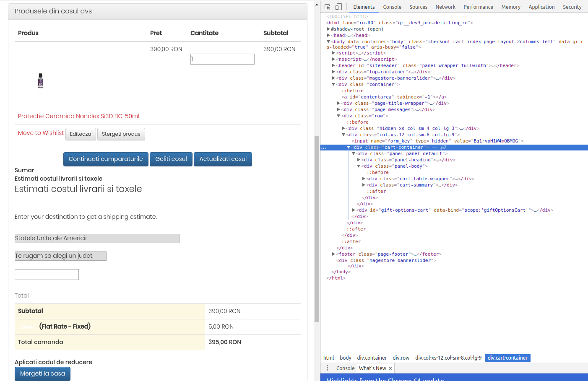Expand the script element node
588x381 pixels.
(333, 53)
